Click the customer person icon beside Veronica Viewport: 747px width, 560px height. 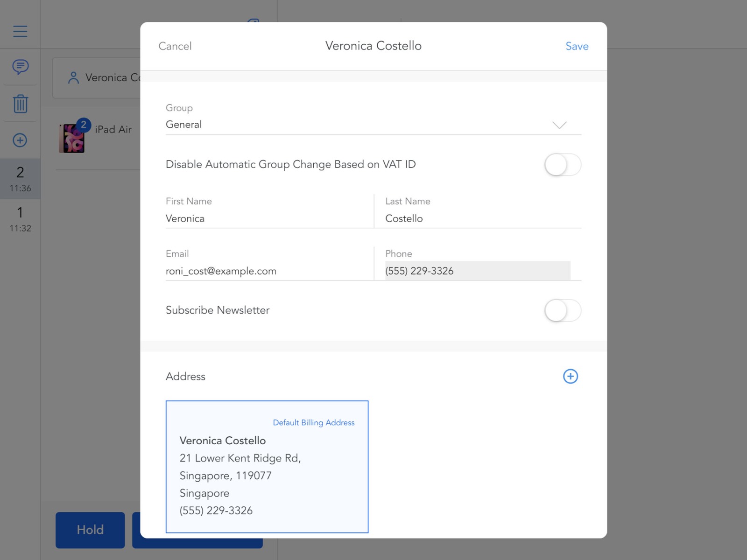click(73, 77)
